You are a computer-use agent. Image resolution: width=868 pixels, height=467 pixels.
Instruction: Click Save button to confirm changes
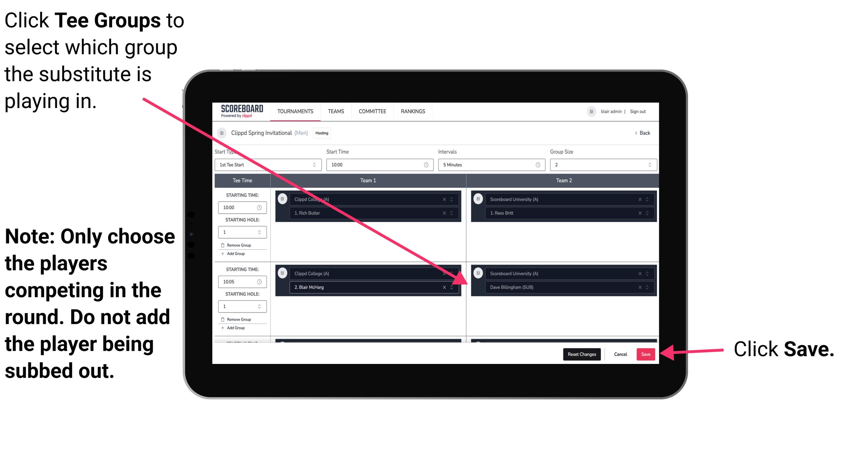pos(646,354)
